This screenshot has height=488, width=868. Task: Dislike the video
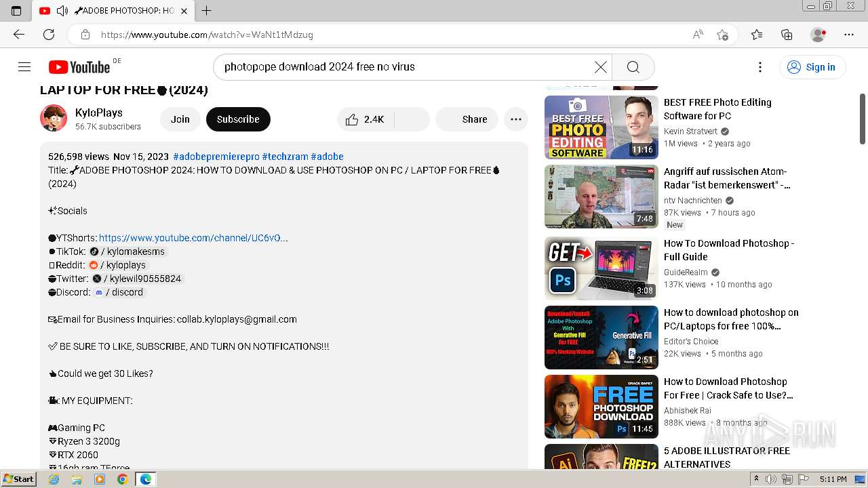click(x=411, y=119)
